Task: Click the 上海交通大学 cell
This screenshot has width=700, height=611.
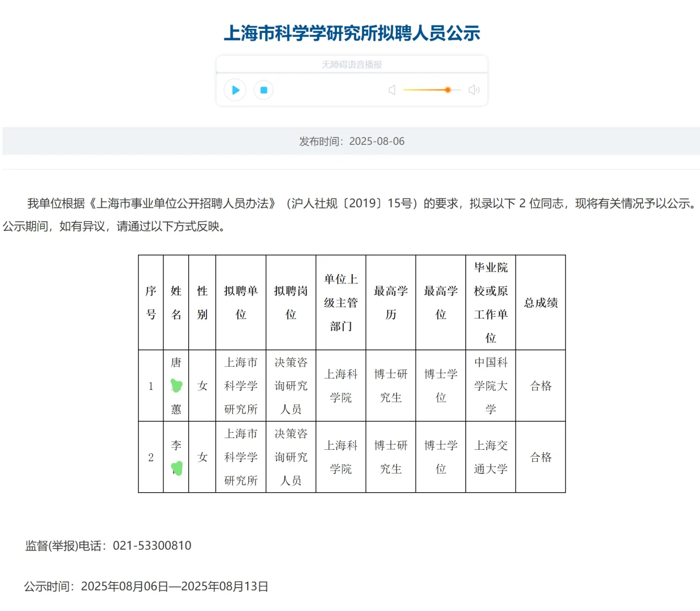Action: pos(491,457)
